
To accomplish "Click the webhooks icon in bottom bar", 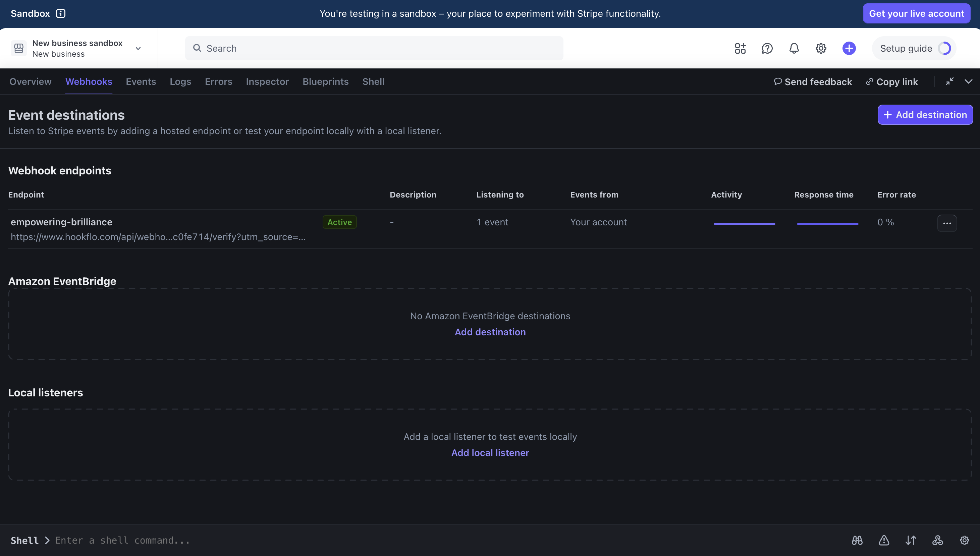I will pyautogui.click(x=938, y=540).
